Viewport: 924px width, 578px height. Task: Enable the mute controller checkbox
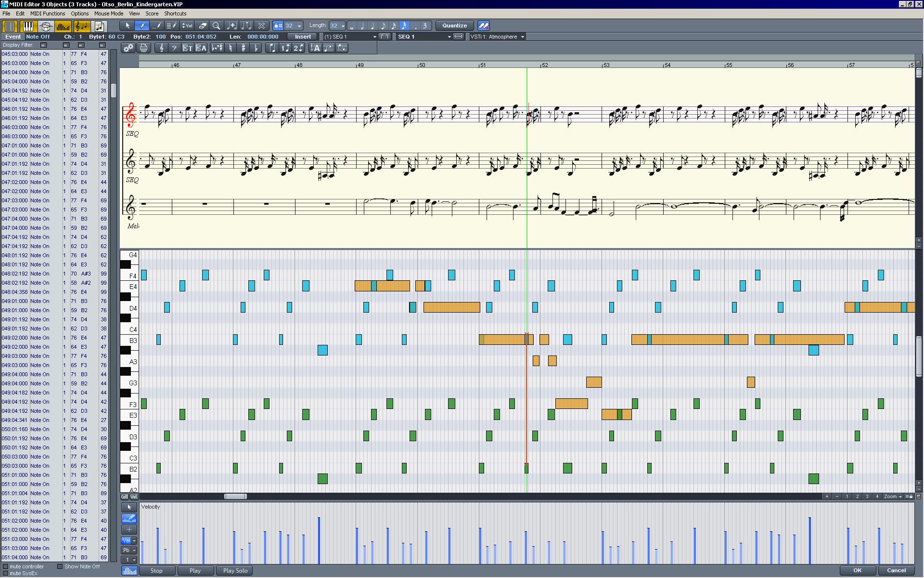point(6,566)
